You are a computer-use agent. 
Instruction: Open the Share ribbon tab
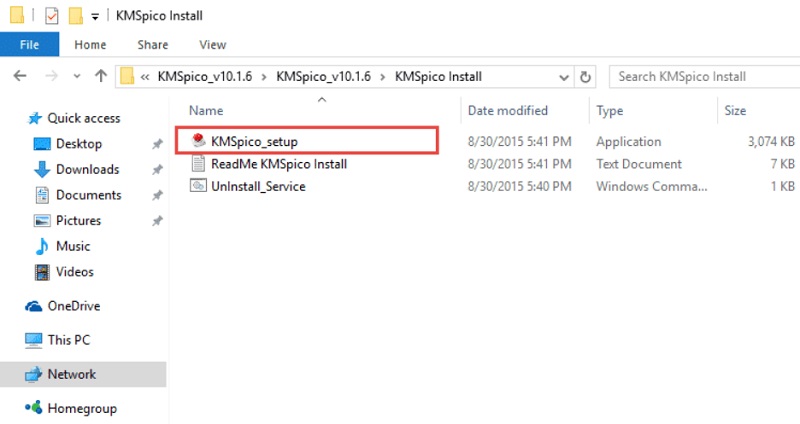pos(153,45)
